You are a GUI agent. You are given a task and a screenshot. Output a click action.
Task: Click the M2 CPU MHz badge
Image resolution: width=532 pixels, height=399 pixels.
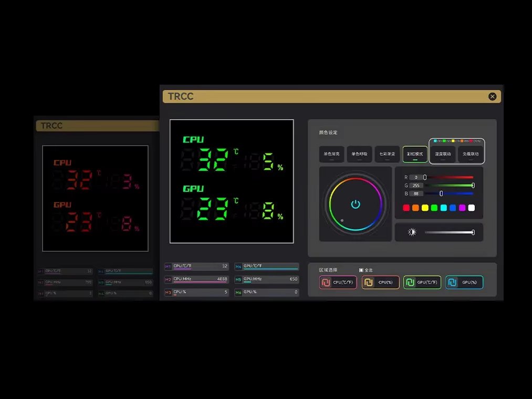click(168, 279)
